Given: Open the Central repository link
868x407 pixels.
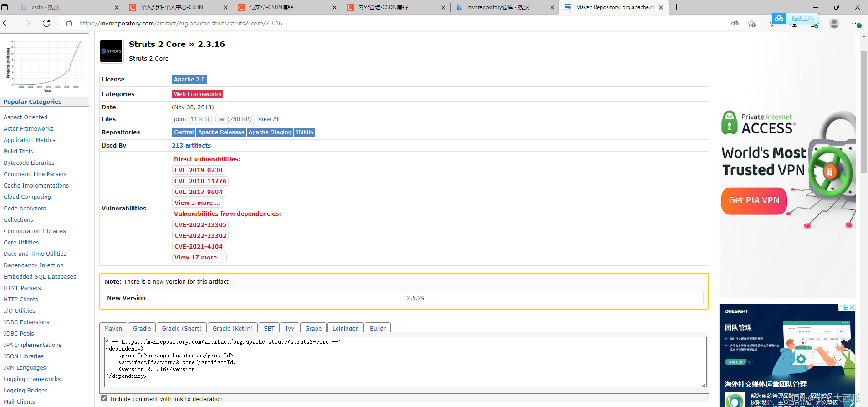Looking at the screenshot, I should [184, 132].
